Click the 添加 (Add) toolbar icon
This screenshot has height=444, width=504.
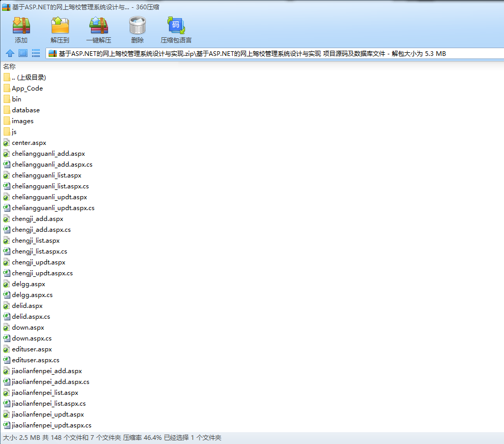[x=21, y=26]
